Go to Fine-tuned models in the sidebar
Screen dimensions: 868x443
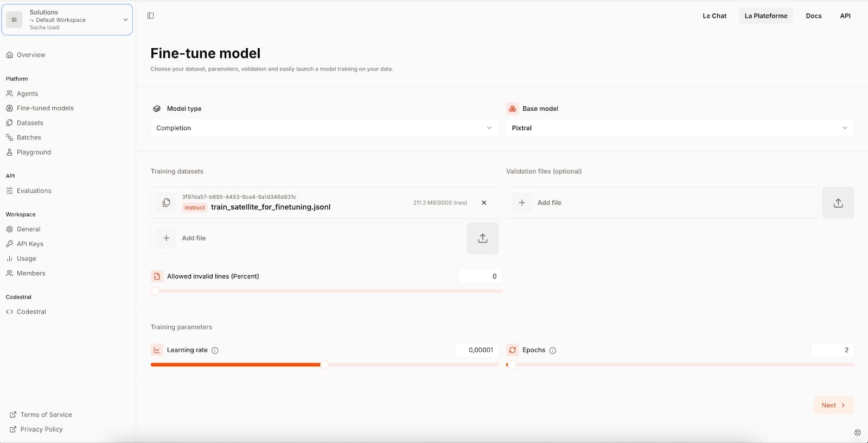(45, 108)
